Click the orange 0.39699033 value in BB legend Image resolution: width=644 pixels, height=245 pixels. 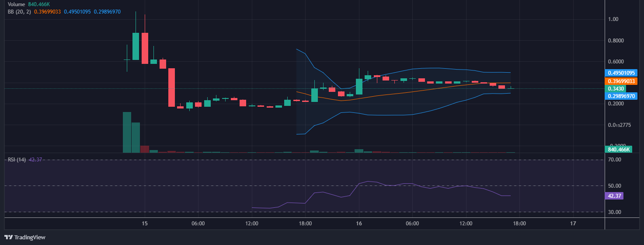point(47,11)
